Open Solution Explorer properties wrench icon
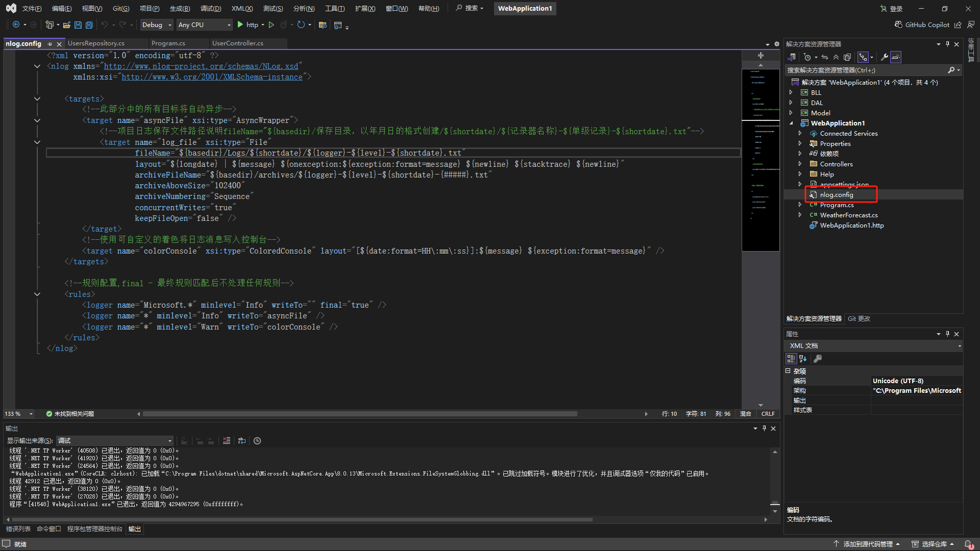 tap(884, 57)
